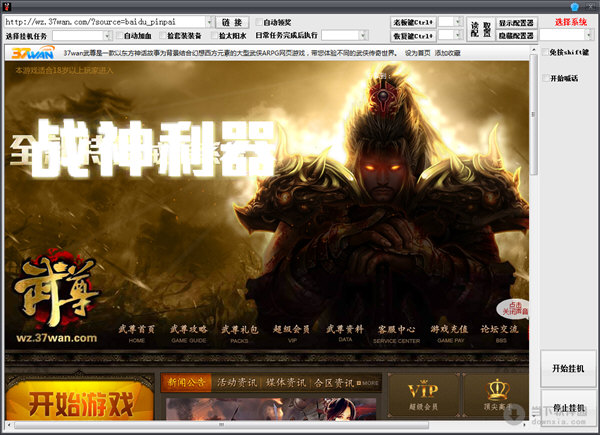Select the 活动资讯 tab
600x435 pixels.
(237, 382)
